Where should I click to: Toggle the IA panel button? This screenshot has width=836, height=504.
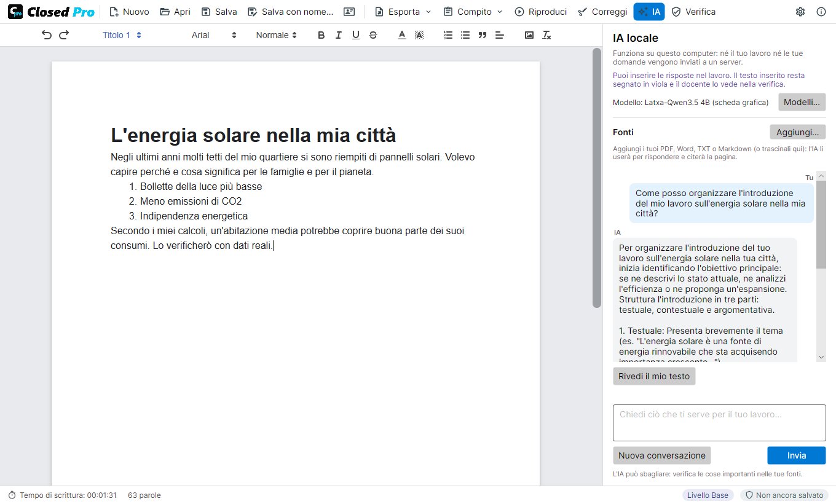pos(649,12)
